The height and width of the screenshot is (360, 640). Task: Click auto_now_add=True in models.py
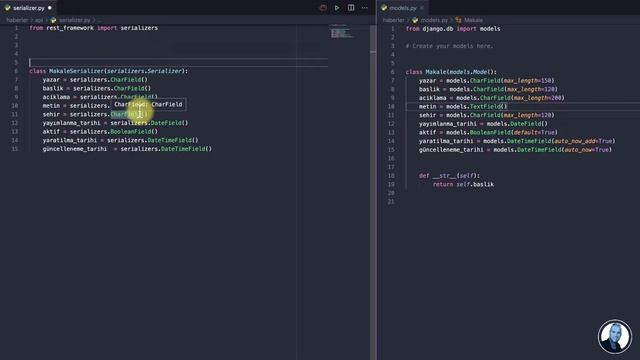[583, 141]
